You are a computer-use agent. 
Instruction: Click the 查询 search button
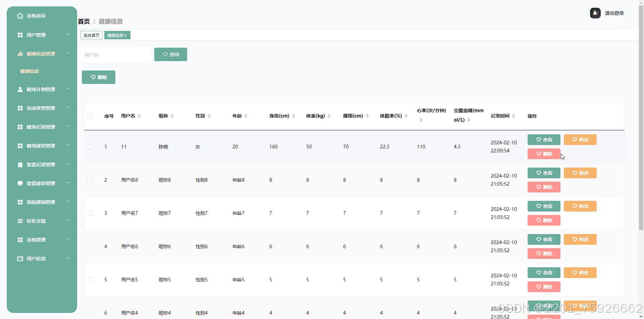pos(171,54)
